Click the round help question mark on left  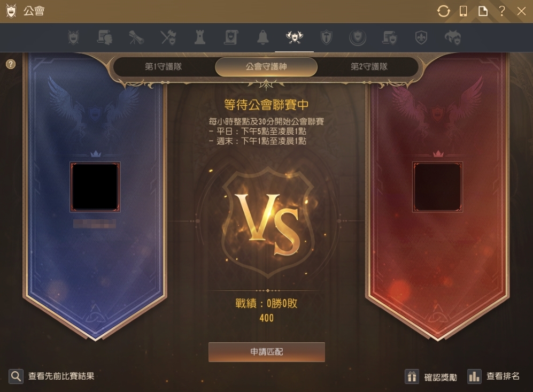pyautogui.click(x=11, y=64)
